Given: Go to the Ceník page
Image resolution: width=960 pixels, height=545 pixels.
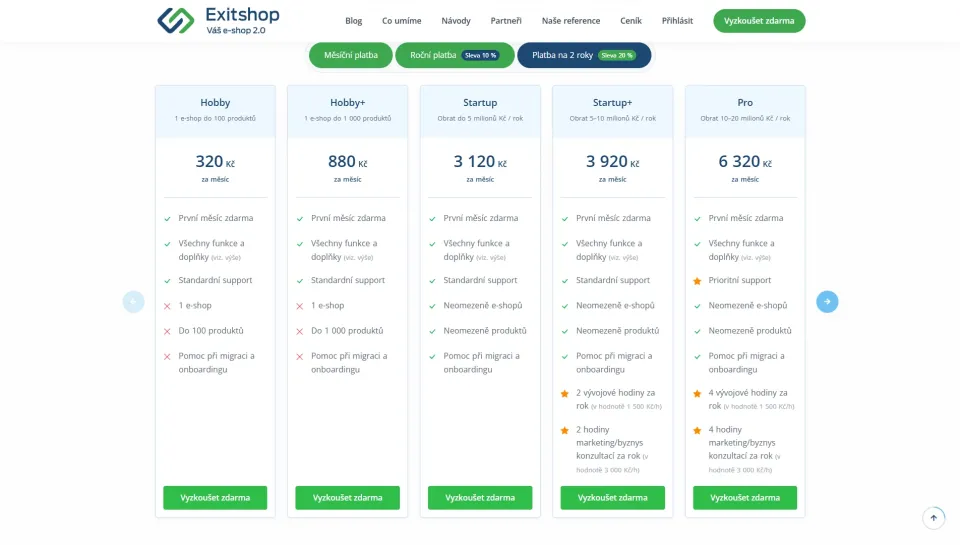Looking at the screenshot, I should pos(631,21).
